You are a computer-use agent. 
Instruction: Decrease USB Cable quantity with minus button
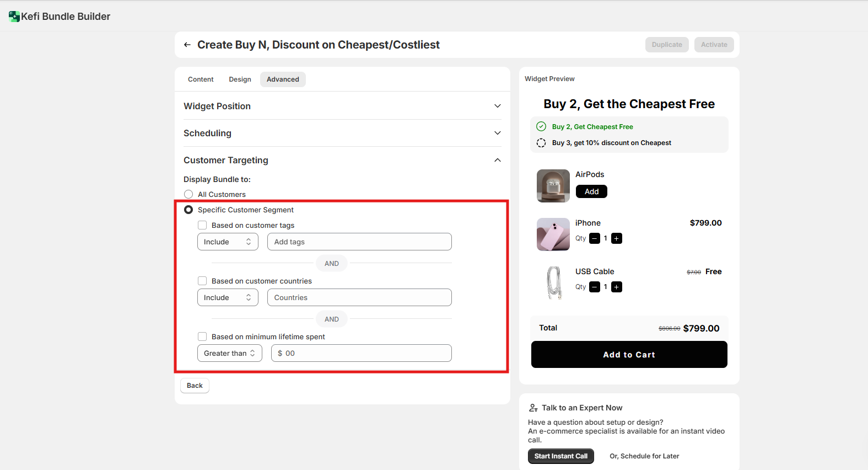click(x=595, y=287)
